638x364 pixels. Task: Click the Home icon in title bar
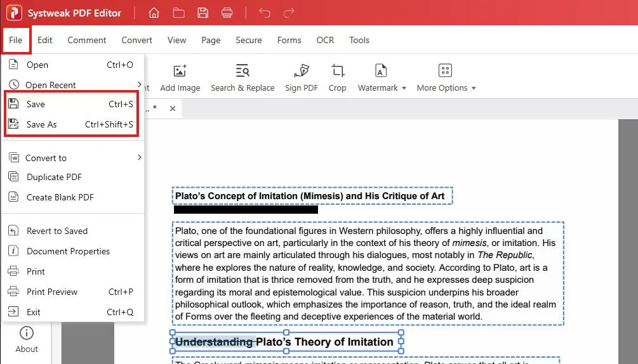click(154, 13)
